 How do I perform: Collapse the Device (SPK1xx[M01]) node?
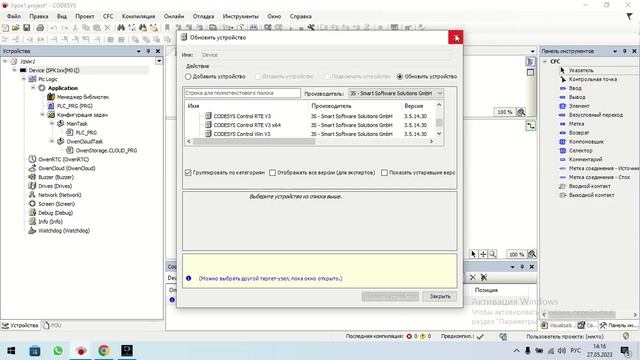pyautogui.click(x=15, y=70)
